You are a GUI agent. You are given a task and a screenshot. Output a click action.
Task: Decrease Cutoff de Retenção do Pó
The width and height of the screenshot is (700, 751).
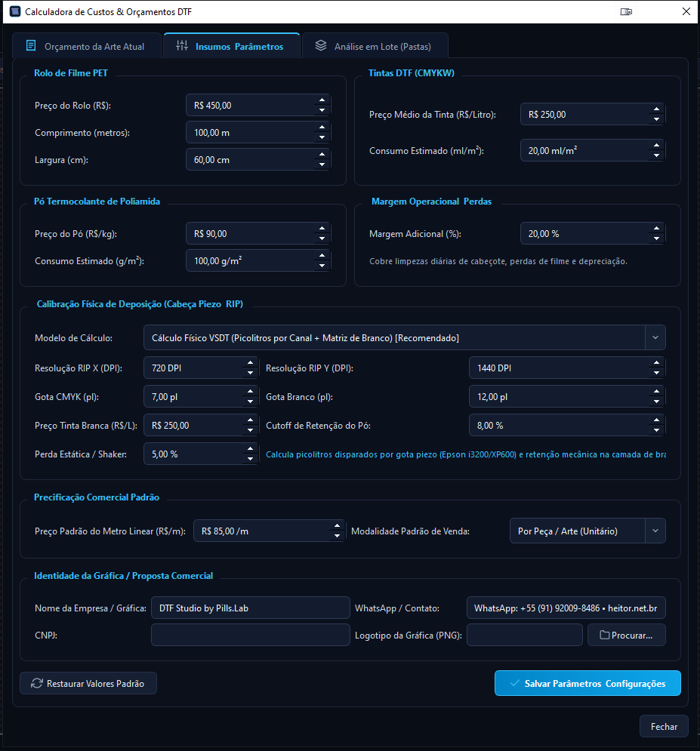pos(656,430)
